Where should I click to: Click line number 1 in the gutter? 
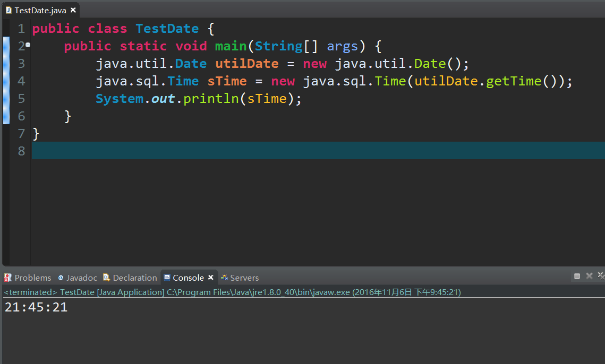pyautogui.click(x=21, y=29)
